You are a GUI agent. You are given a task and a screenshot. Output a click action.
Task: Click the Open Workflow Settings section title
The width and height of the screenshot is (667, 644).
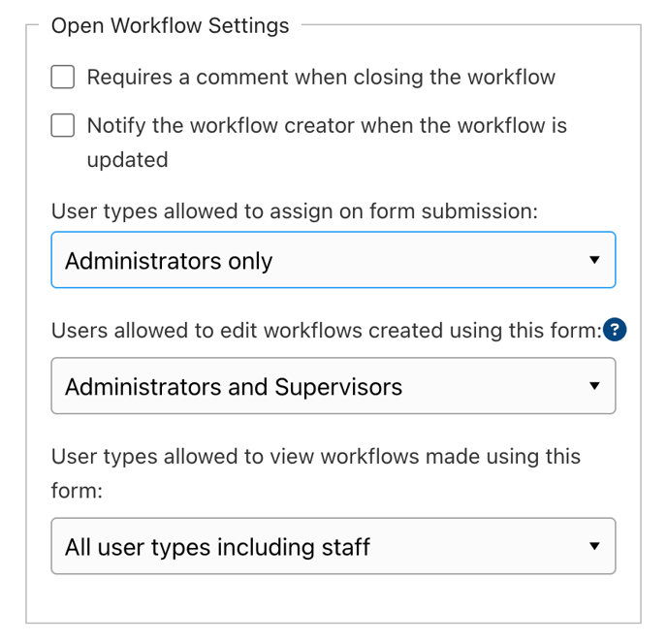170,25
